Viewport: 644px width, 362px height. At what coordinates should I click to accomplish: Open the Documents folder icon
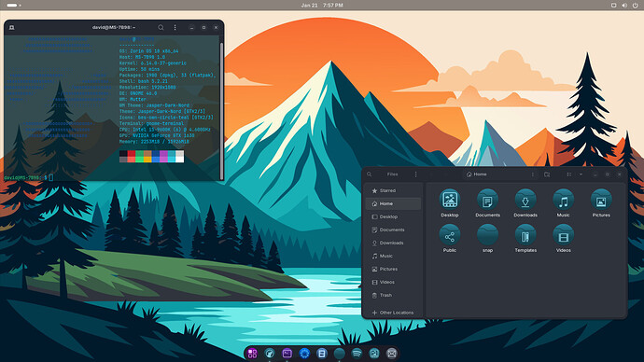487,200
